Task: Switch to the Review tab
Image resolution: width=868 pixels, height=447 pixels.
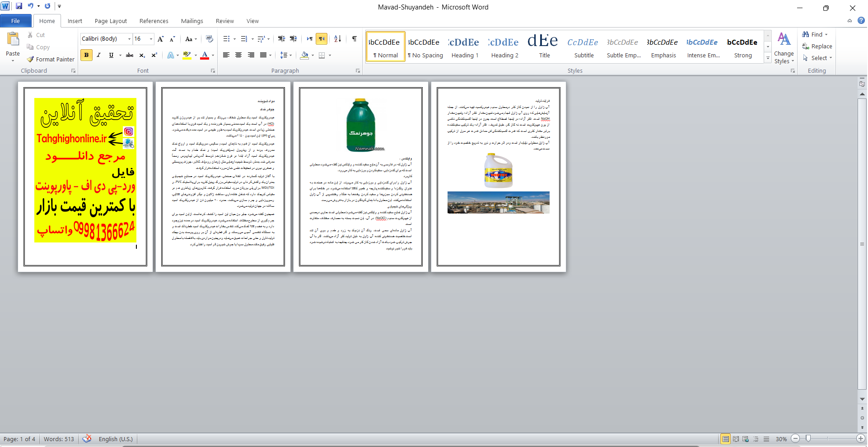Action: [224, 21]
